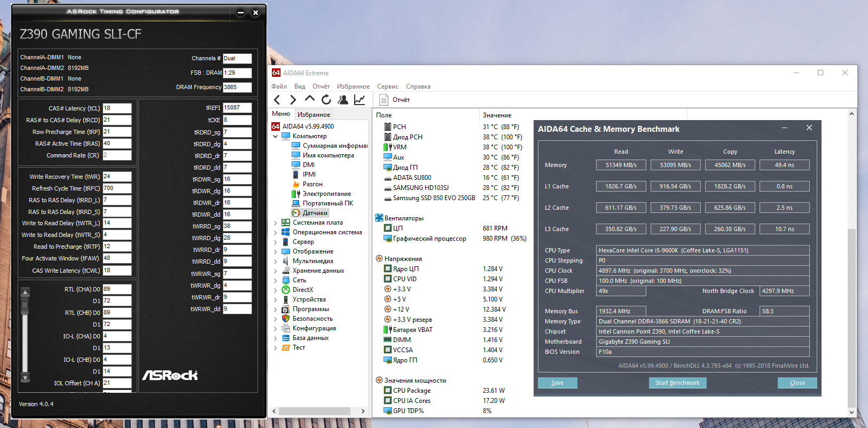Switch to the Меню tab
The image size is (868, 428).
[281, 114]
